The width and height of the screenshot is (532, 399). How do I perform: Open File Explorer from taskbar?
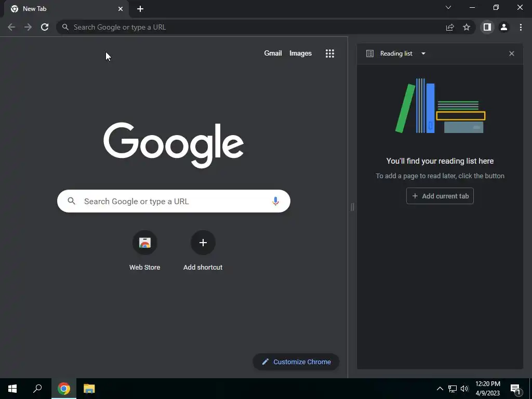(x=89, y=389)
